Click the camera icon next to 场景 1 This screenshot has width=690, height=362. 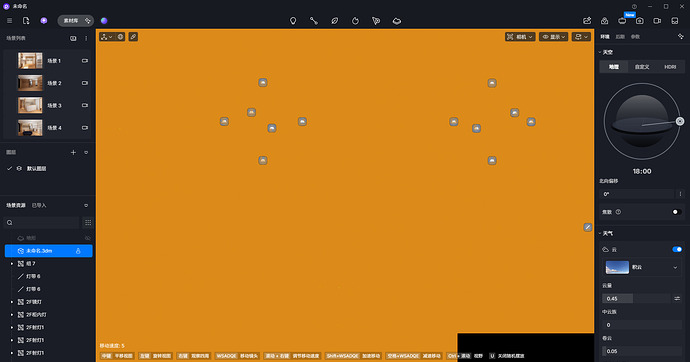[x=84, y=61]
